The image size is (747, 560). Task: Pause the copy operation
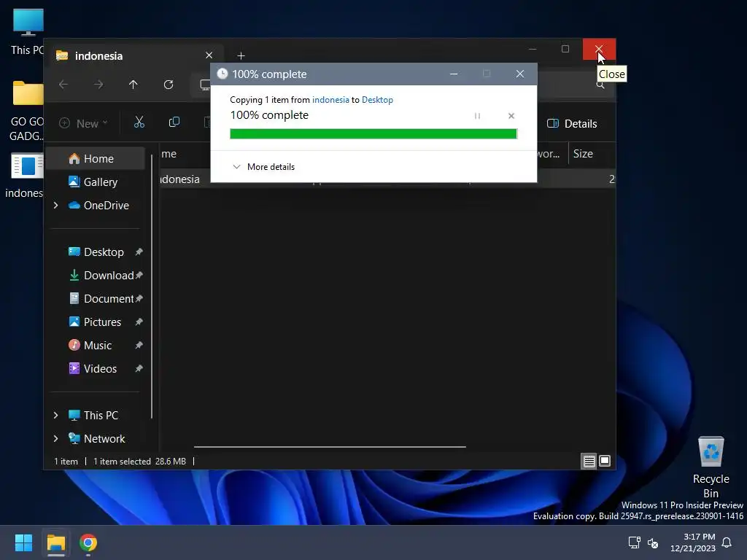[477, 116]
